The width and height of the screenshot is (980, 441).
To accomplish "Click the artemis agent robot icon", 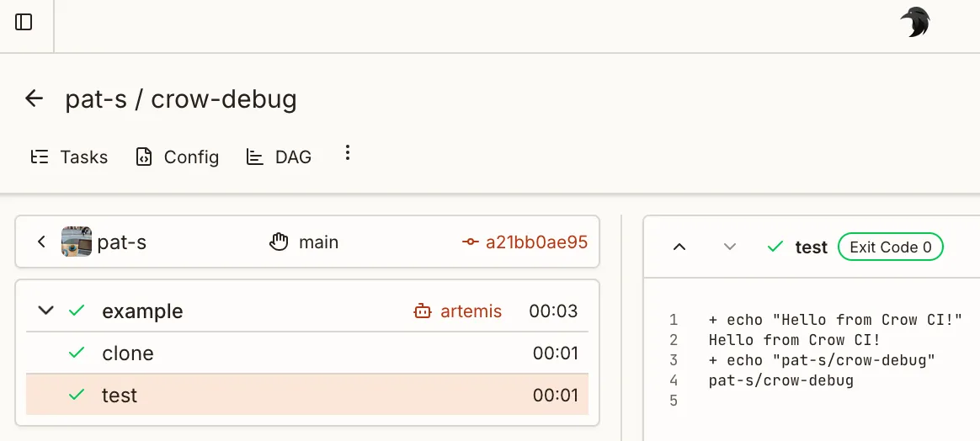I will click(422, 311).
